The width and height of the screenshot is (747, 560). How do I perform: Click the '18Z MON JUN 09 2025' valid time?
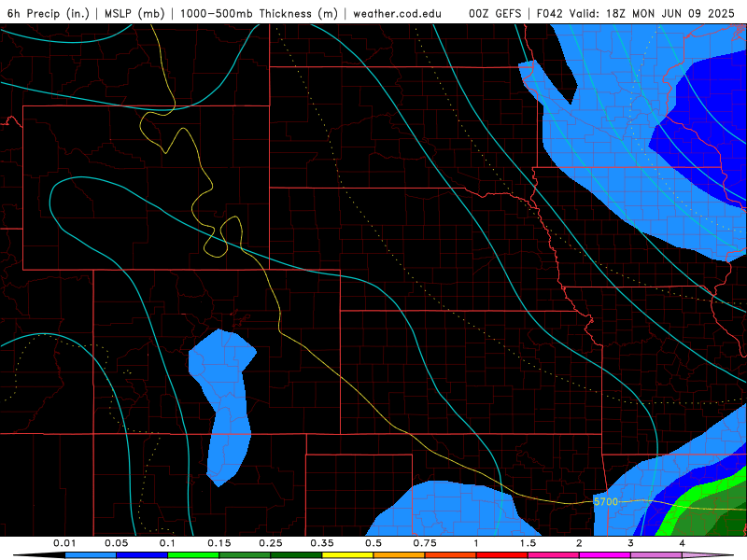pyautogui.click(x=670, y=13)
